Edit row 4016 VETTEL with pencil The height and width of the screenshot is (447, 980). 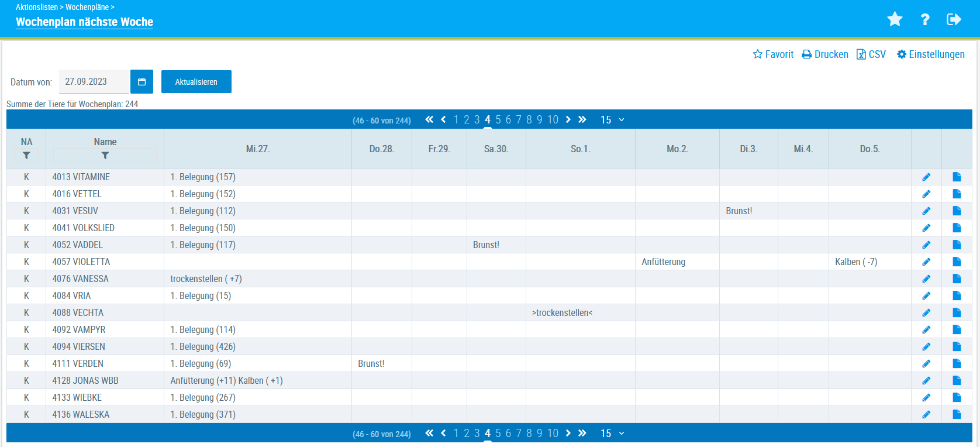click(x=926, y=194)
